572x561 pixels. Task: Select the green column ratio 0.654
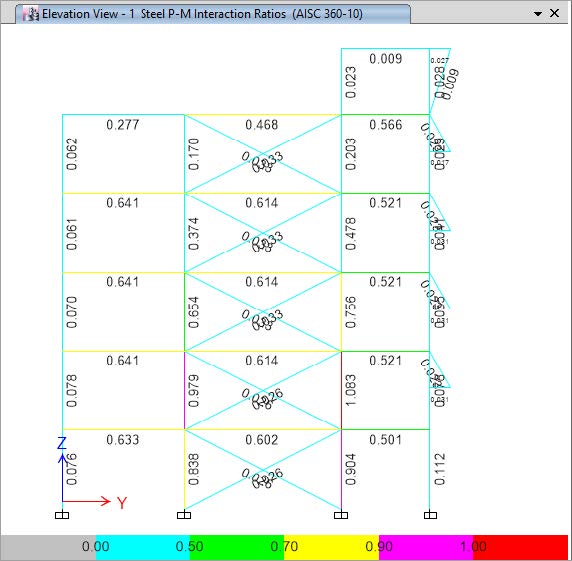[x=194, y=312]
